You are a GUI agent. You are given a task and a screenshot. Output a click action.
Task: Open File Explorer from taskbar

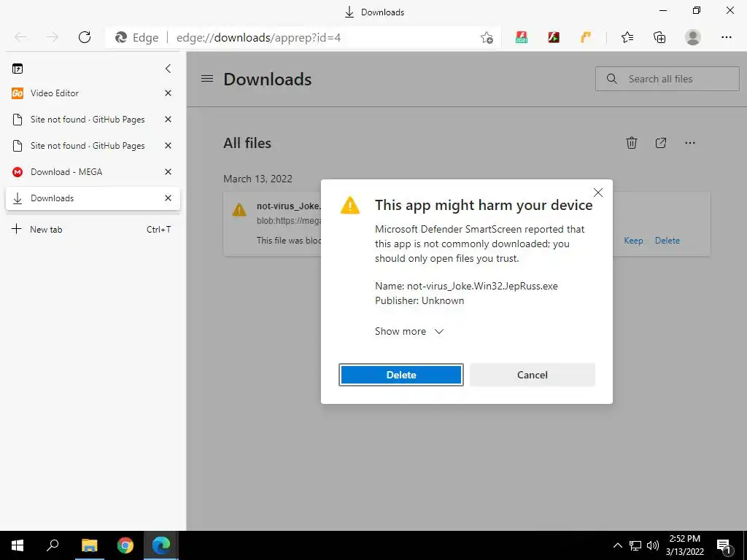89,545
